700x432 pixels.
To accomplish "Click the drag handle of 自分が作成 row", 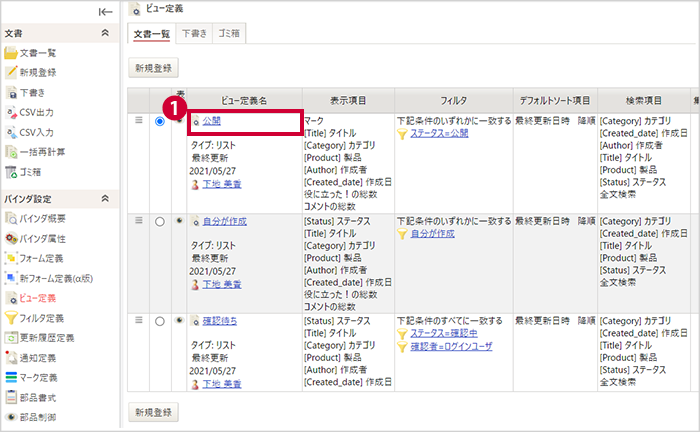I will coord(139,220).
